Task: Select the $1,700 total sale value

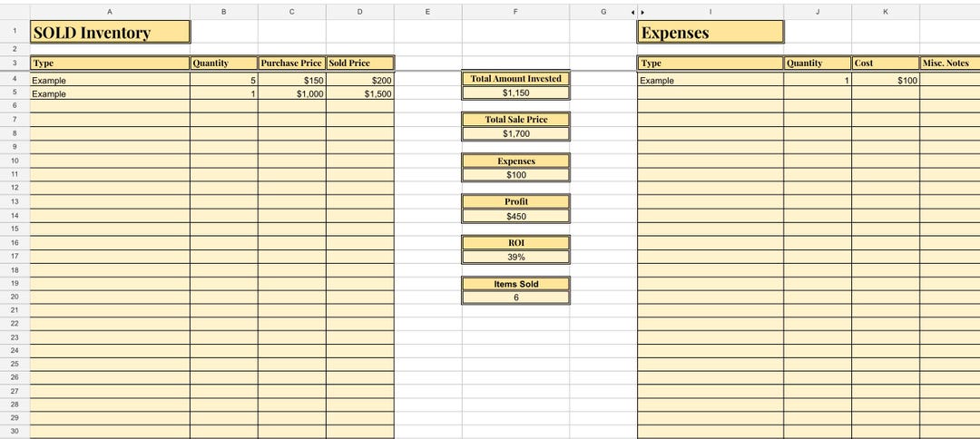Action: coord(515,133)
